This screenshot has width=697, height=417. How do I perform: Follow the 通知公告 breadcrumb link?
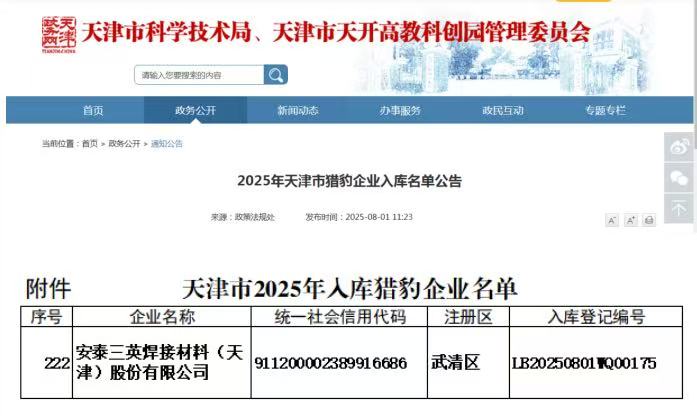click(x=167, y=144)
